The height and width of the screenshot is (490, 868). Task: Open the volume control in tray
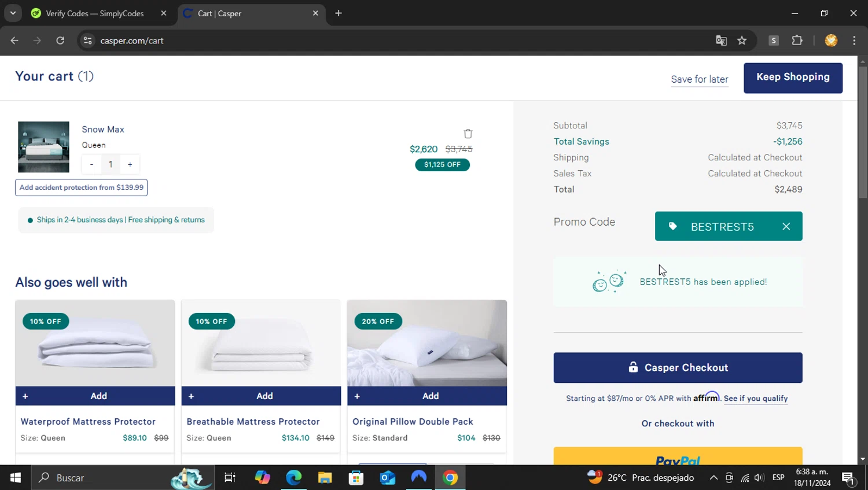(x=759, y=478)
